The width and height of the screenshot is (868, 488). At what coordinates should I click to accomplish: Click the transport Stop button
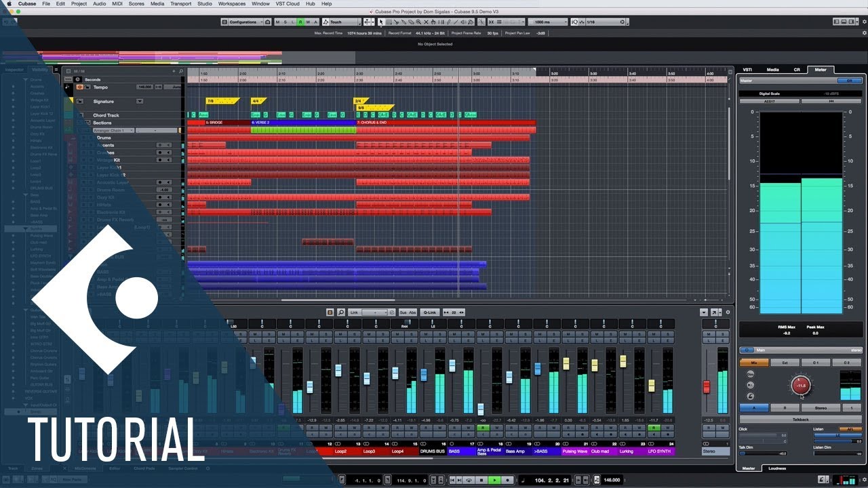click(481, 480)
